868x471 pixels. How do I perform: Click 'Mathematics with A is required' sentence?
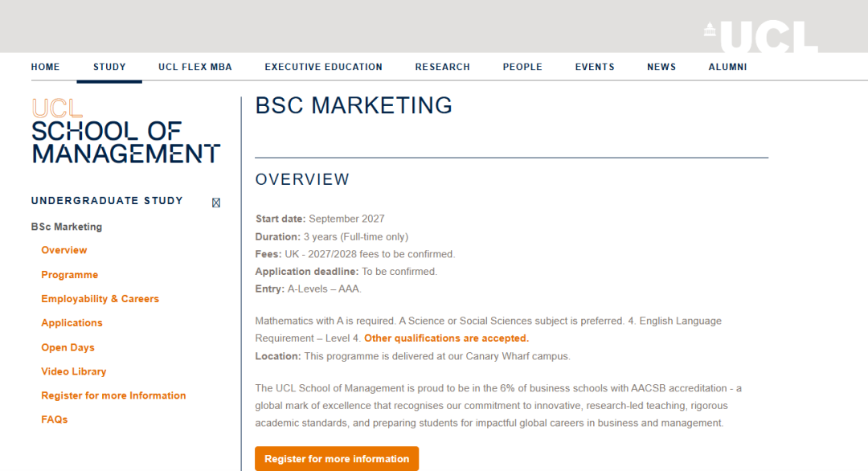coord(325,321)
